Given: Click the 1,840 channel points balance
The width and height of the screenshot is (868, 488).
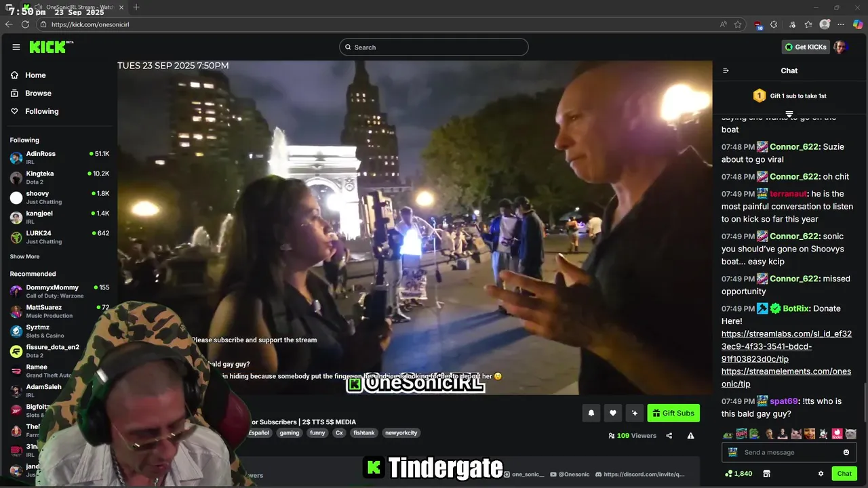Looking at the screenshot, I should coord(738,474).
